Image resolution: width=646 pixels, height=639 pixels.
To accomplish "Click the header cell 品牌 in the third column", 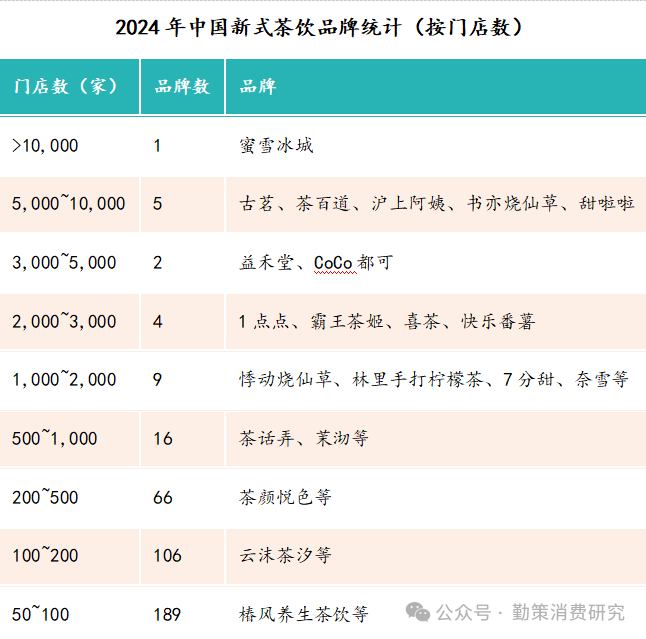I will [436, 87].
